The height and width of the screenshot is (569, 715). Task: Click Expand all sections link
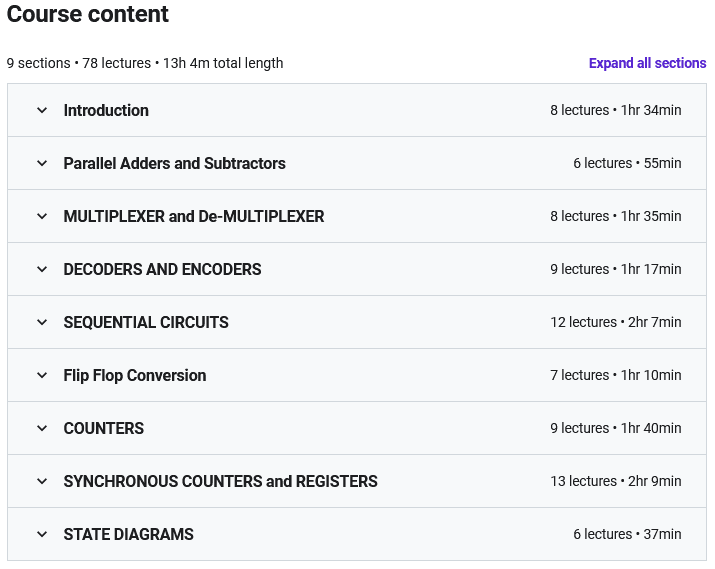click(x=648, y=63)
